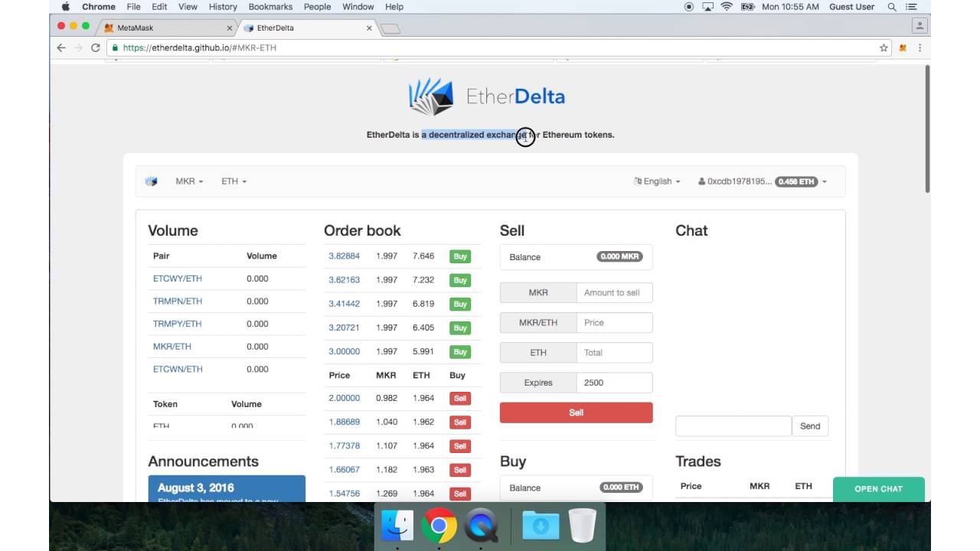The height and width of the screenshot is (551, 980).
Task: Click Sell on the 2.00000 order
Action: (x=459, y=399)
